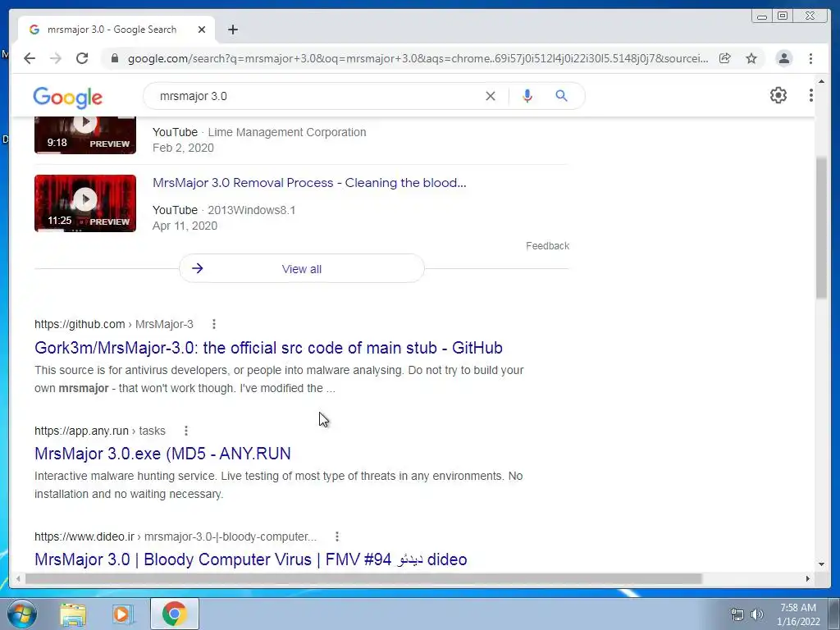The height and width of the screenshot is (630, 840).
Task: Click Lime Management Corporation channel text
Action: (287, 132)
